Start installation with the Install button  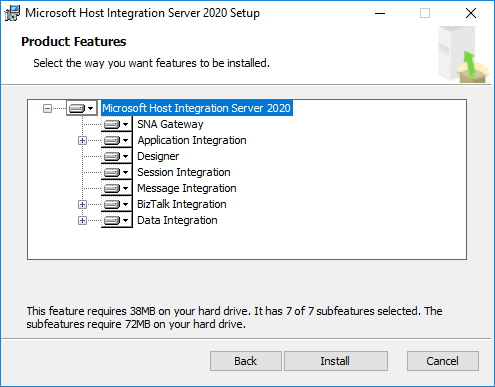pos(336,361)
